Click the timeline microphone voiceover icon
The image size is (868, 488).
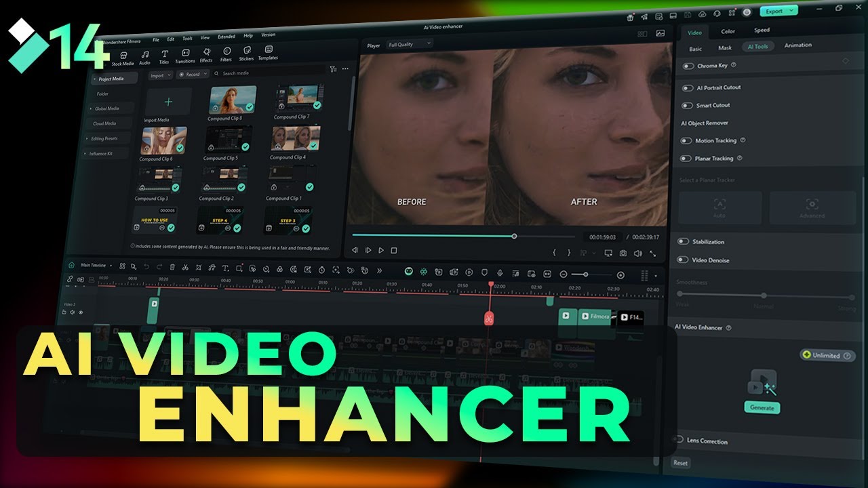pyautogui.click(x=500, y=272)
